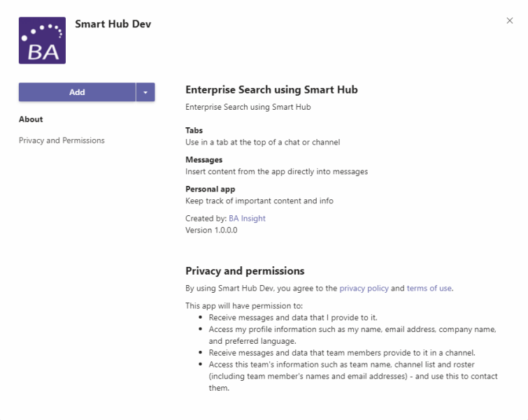Select the About item in the sidebar
Viewport: 528px width, 420px height.
coord(31,120)
